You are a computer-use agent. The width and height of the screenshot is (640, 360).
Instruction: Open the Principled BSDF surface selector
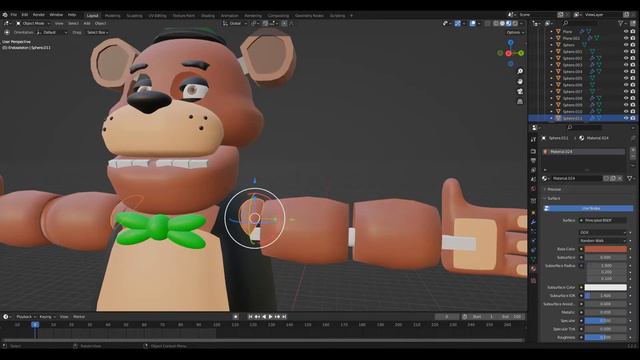pos(602,220)
